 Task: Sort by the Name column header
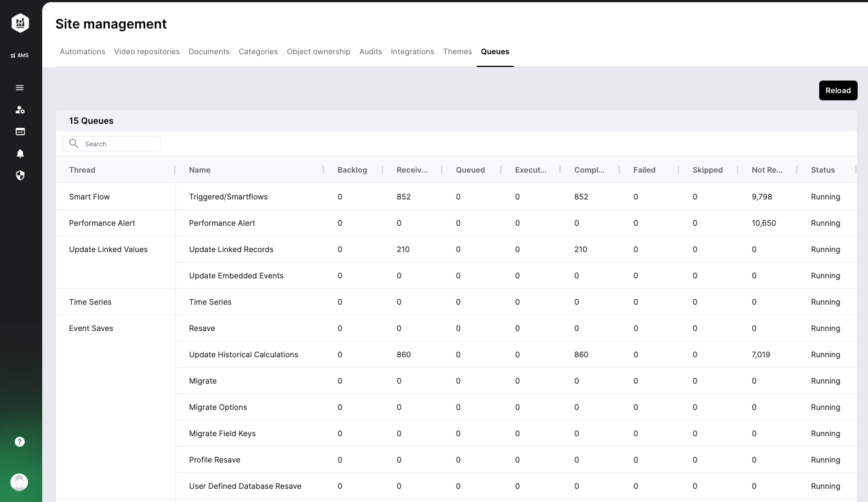pyautogui.click(x=199, y=170)
